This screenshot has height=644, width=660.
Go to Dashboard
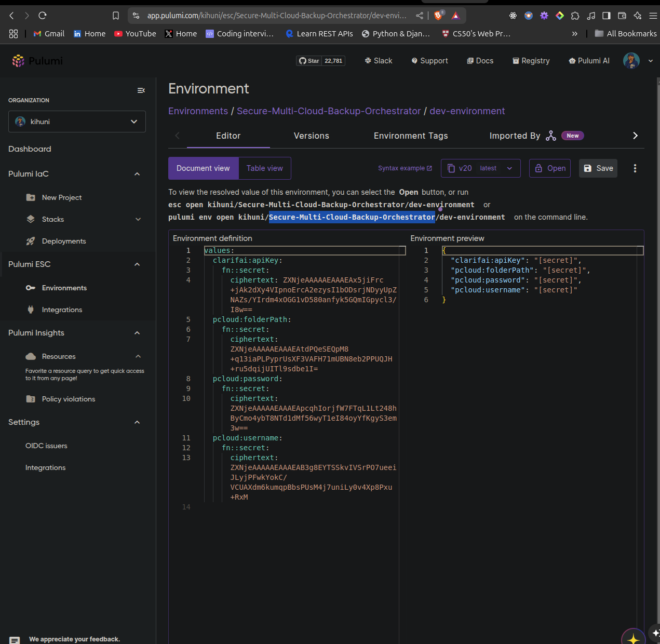30,149
